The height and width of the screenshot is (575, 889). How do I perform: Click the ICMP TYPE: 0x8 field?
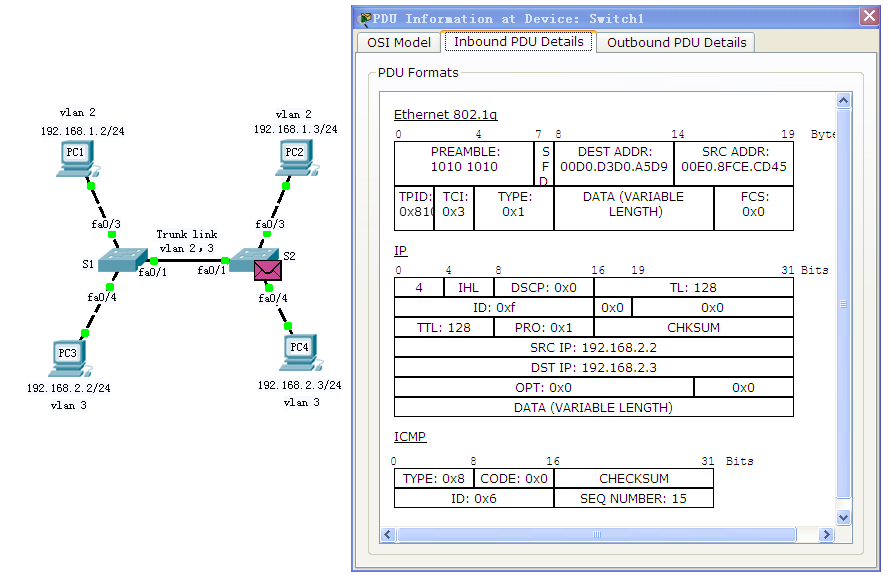[434, 479]
